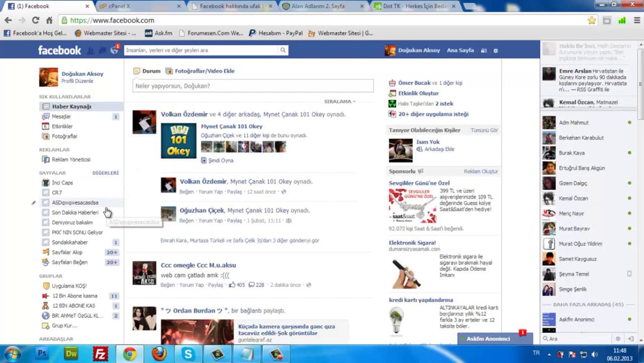Viewport: 644px width, 363px height.
Task: Open FileZilla from the taskbar
Action: point(100,354)
